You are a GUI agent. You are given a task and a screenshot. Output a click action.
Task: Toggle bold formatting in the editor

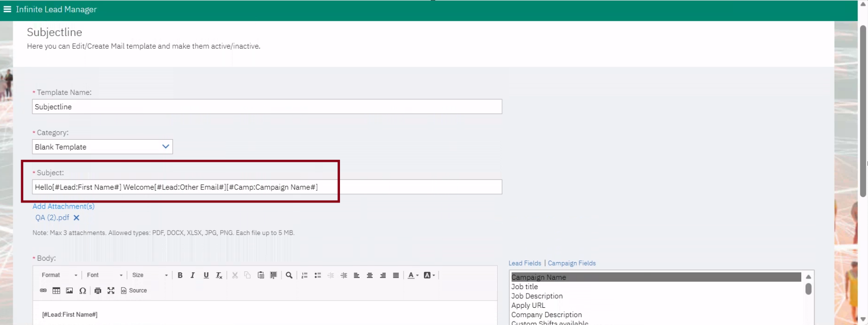coord(180,275)
